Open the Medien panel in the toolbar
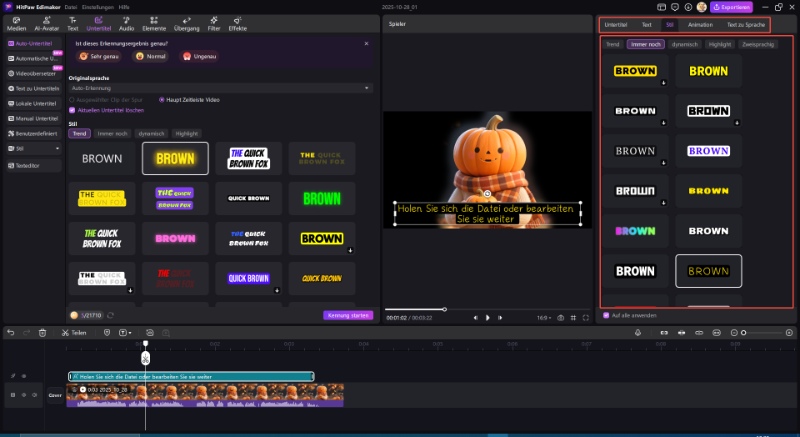Screen dimensions: 800x437 15,22
